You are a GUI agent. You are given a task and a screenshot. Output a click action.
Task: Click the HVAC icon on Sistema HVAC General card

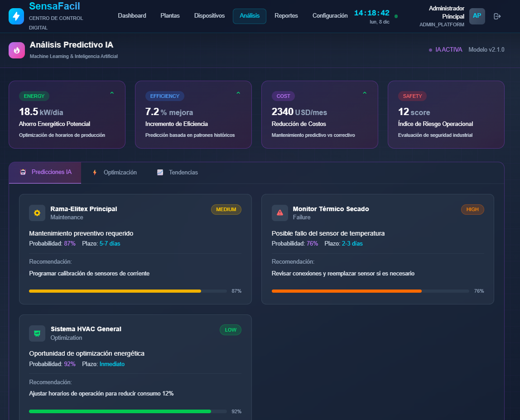point(37,333)
